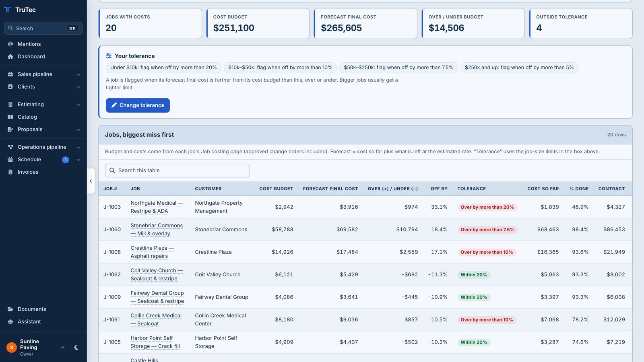The height and width of the screenshot is (362, 644).
Task: Click the Invoices icon
Action: click(10, 172)
